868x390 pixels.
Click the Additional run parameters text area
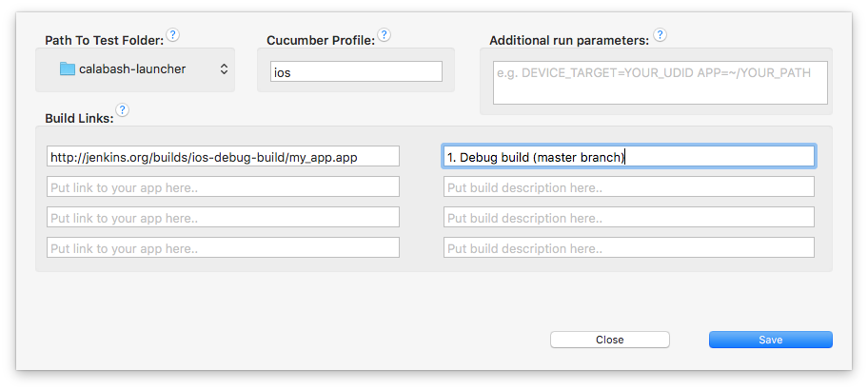pos(661,83)
